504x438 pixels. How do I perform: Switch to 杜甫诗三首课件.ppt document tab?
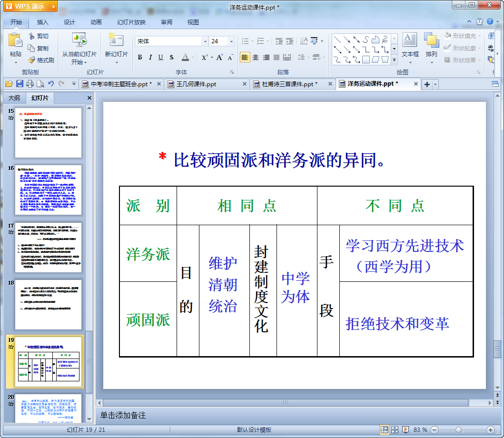[x=289, y=84]
